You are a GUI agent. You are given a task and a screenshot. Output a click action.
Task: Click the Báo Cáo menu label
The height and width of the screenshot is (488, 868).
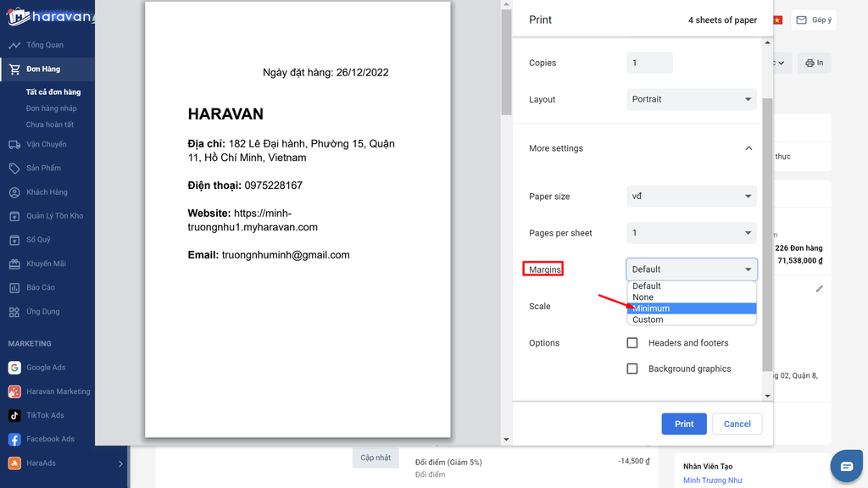click(x=41, y=288)
